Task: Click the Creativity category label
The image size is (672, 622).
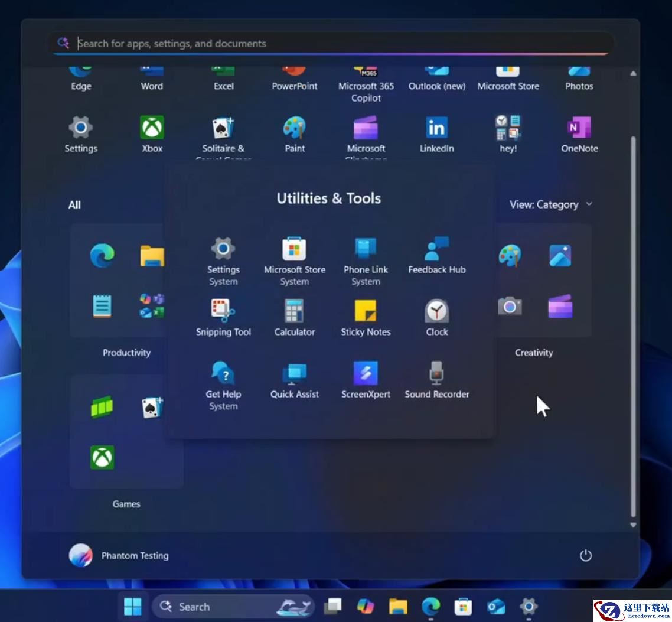Action: [534, 353]
